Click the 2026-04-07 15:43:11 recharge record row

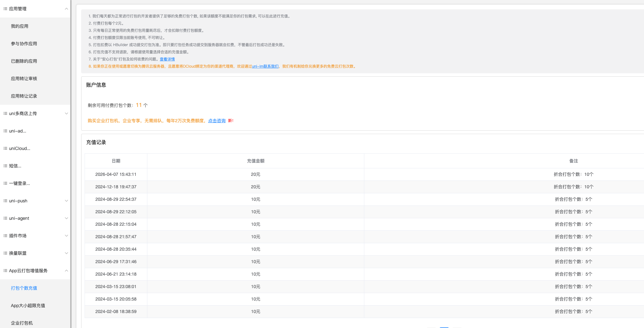pos(255,174)
